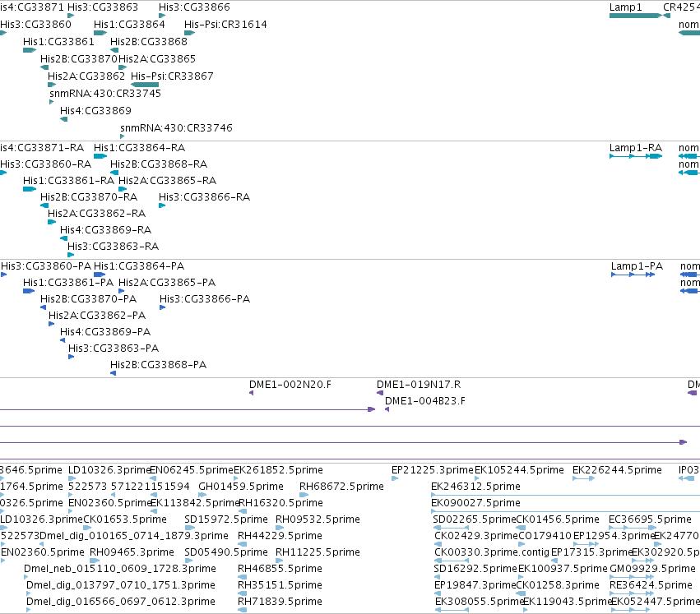Click the His1:CG33861 gene label
This screenshot has height=614, width=700.
[x=59, y=41]
